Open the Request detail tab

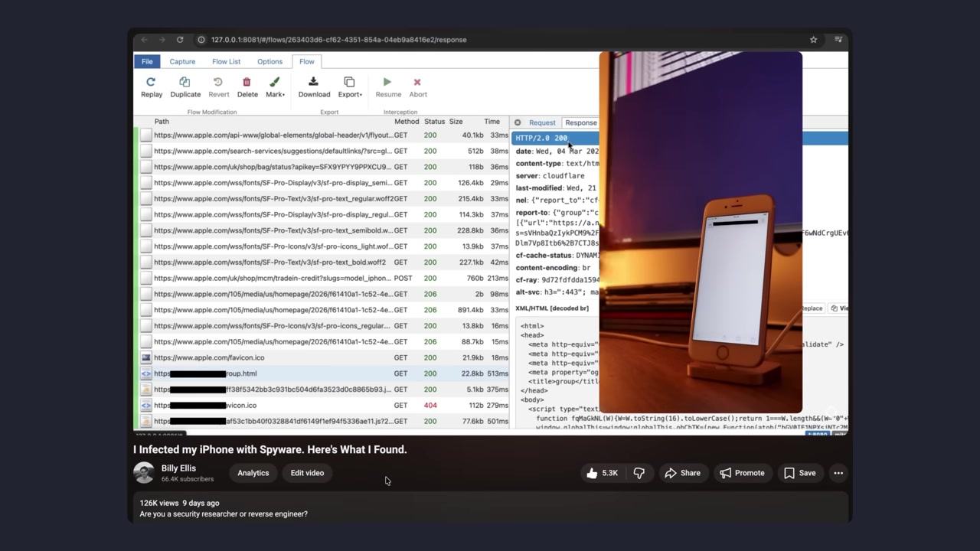542,122
